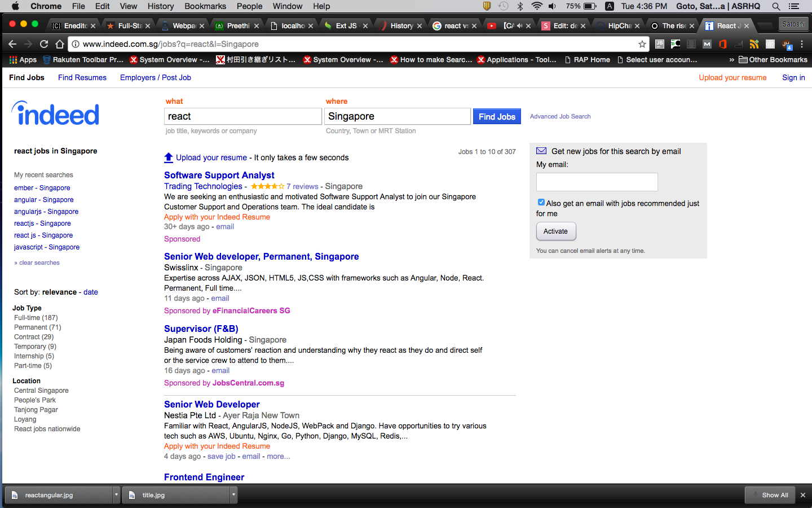Image resolution: width=812 pixels, height=508 pixels.
Task: Open the Bookmarks menu in the menu bar
Action: tap(205, 6)
